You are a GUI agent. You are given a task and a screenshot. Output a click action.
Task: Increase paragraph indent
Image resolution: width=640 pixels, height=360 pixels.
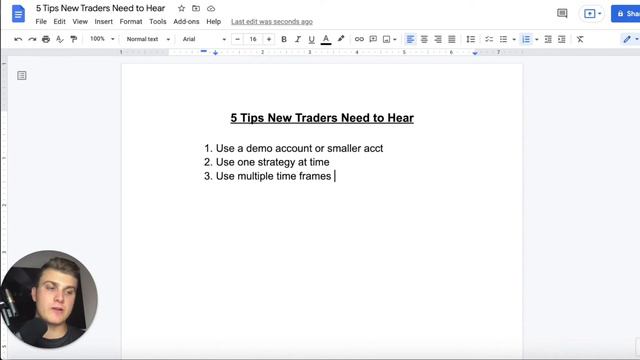562,39
